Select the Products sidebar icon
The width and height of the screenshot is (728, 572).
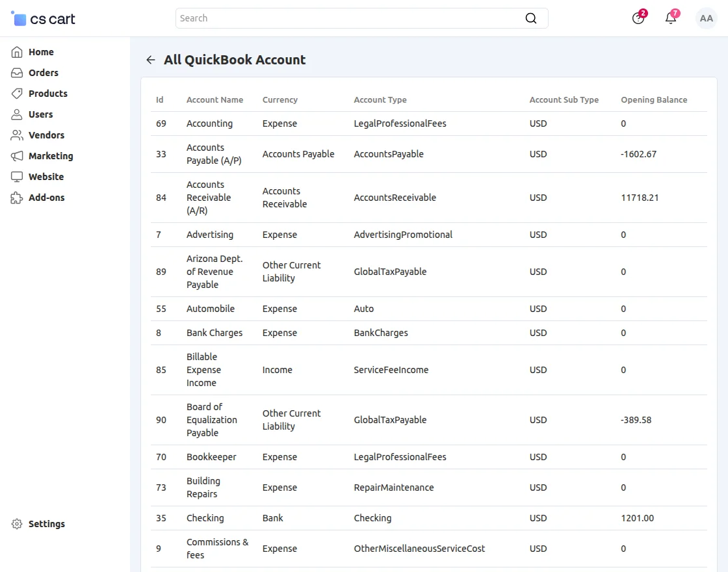16,94
